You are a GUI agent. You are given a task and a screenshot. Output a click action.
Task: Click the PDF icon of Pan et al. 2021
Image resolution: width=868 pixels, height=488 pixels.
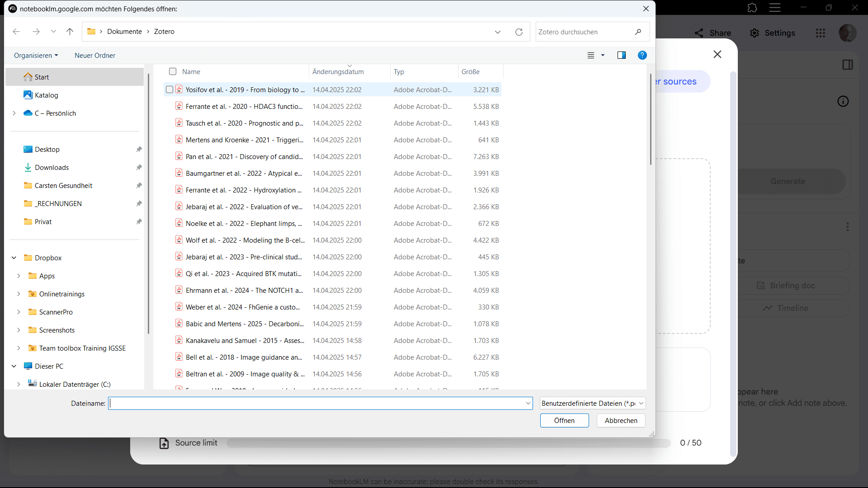(x=179, y=156)
